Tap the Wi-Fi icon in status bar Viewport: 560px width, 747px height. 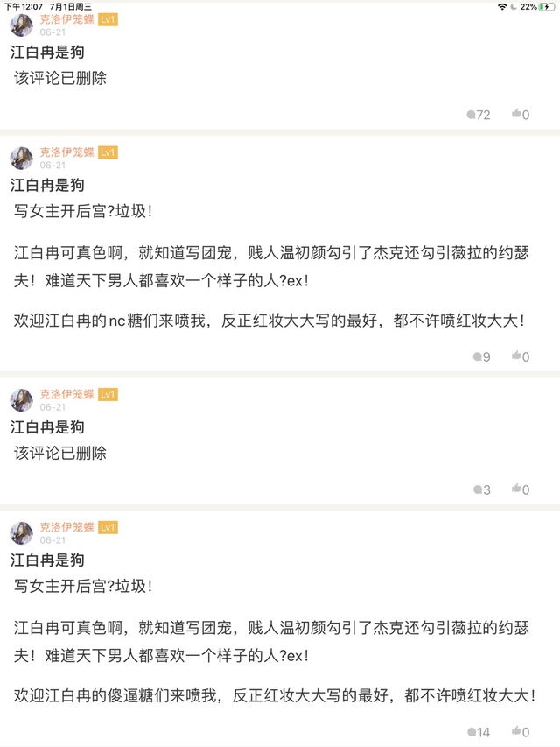pyautogui.click(x=502, y=6)
